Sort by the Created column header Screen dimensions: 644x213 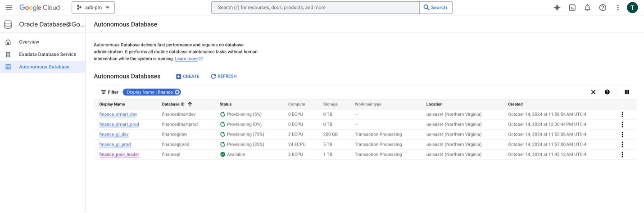515,104
